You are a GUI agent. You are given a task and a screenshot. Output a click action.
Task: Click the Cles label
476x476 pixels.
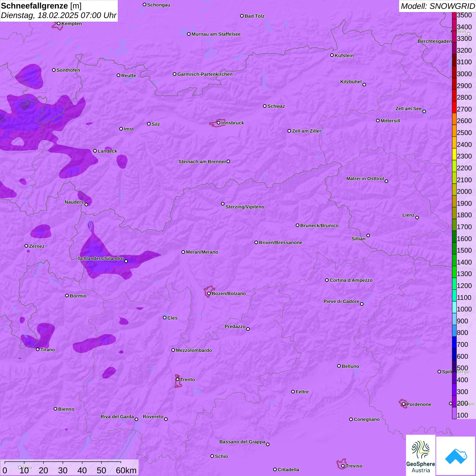click(172, 318)
